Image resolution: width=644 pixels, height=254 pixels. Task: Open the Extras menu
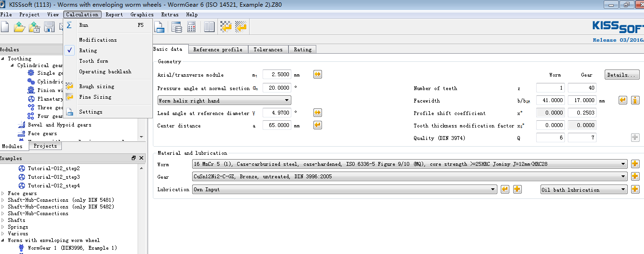pos(170,14)
